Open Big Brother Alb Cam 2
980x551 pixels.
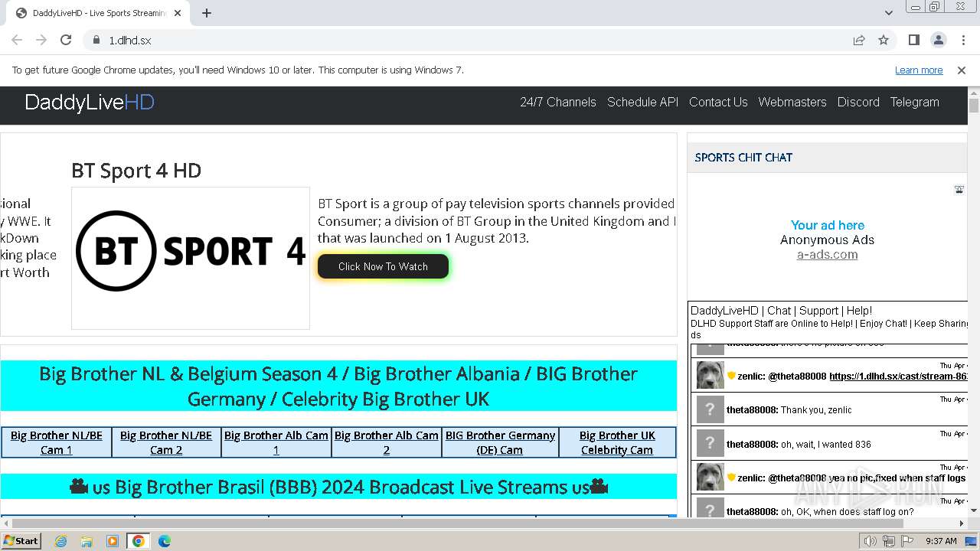pyautogui.click(x=387, y=442)
